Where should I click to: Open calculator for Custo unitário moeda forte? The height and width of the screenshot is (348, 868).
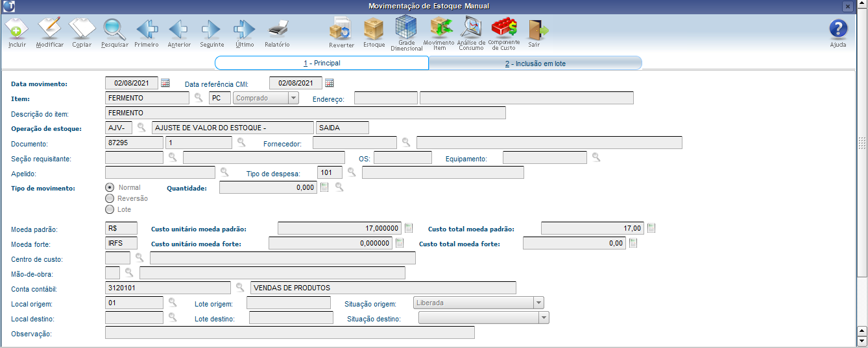click(x=400, y=243)
